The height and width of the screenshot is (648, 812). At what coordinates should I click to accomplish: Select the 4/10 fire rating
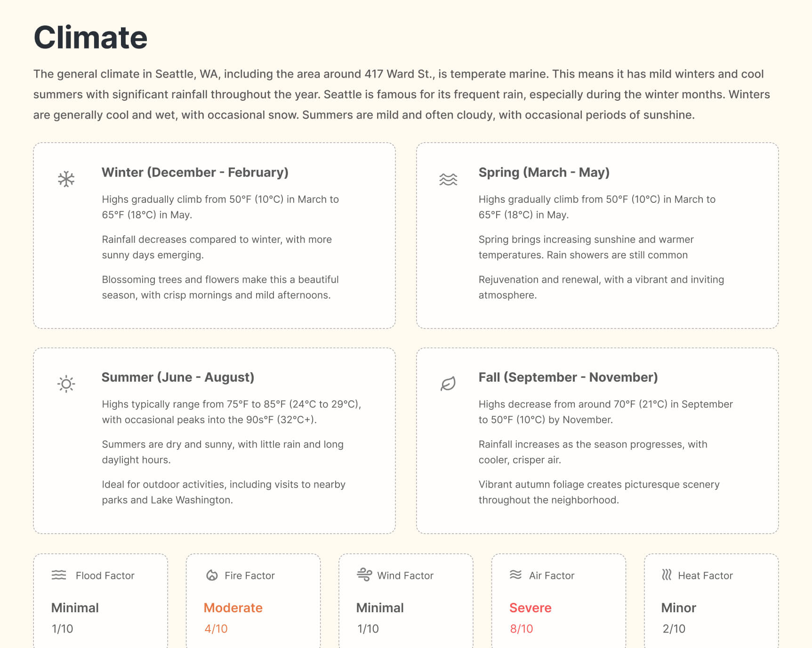click(215, 628)
